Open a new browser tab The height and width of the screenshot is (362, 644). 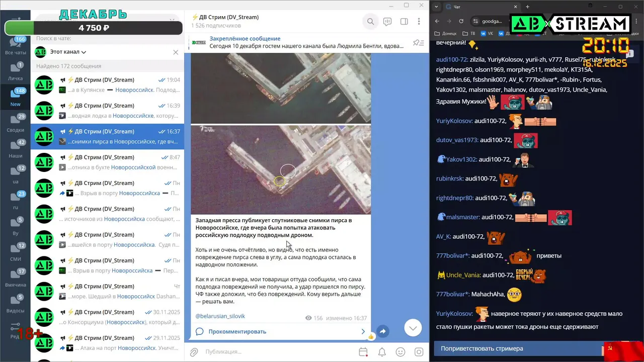pyautogui.click(x=527, y=7)
